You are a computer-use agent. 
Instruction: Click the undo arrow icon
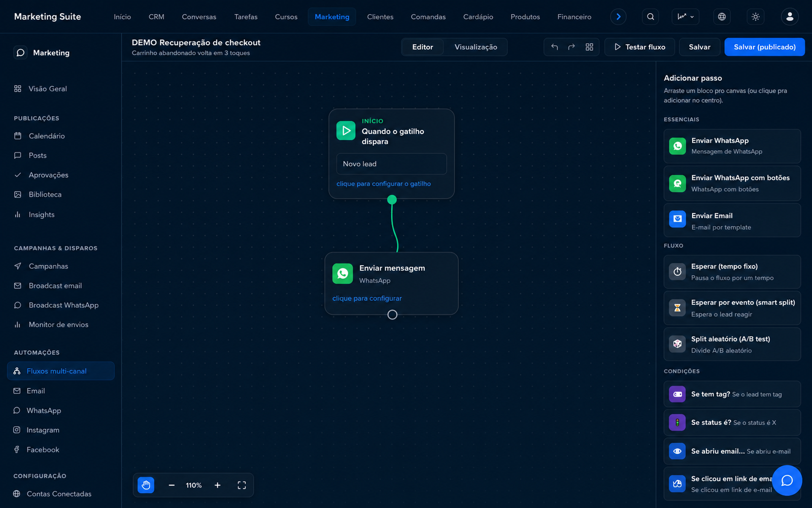(x=554, y=47)
